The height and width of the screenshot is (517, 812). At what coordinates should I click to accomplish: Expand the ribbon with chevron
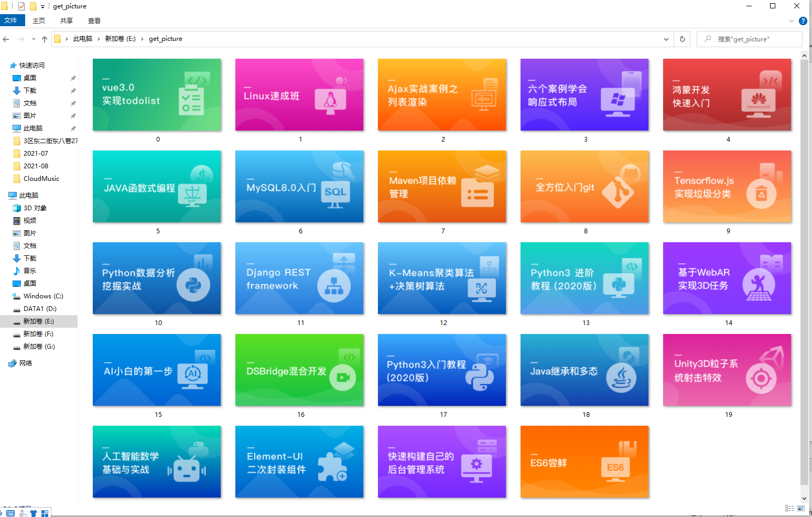click(x=792, y=21)
